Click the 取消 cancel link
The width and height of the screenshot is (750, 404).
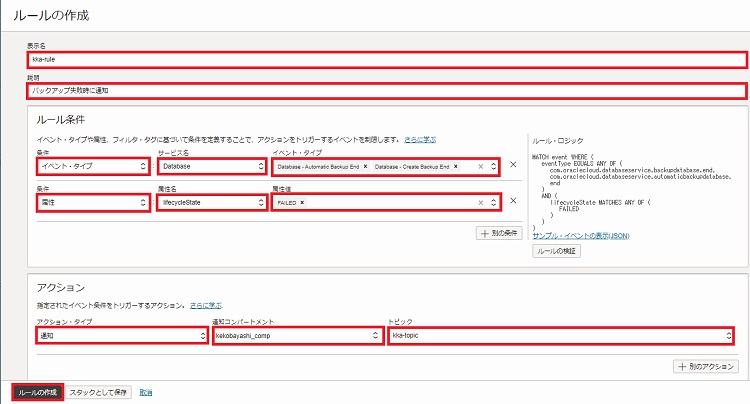tap(146, 391)
